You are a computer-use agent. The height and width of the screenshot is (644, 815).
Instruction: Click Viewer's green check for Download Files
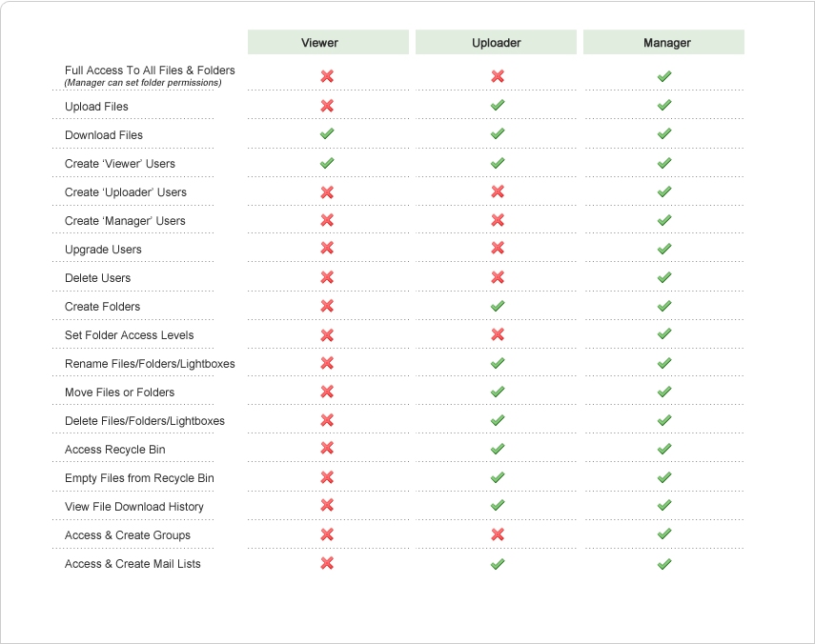(327, 134)
